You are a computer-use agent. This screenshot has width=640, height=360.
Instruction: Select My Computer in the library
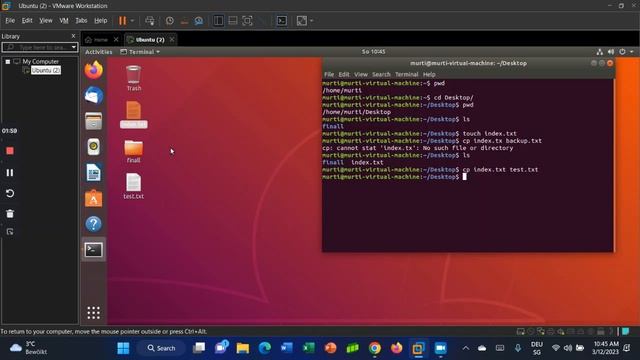pos(40,62)
